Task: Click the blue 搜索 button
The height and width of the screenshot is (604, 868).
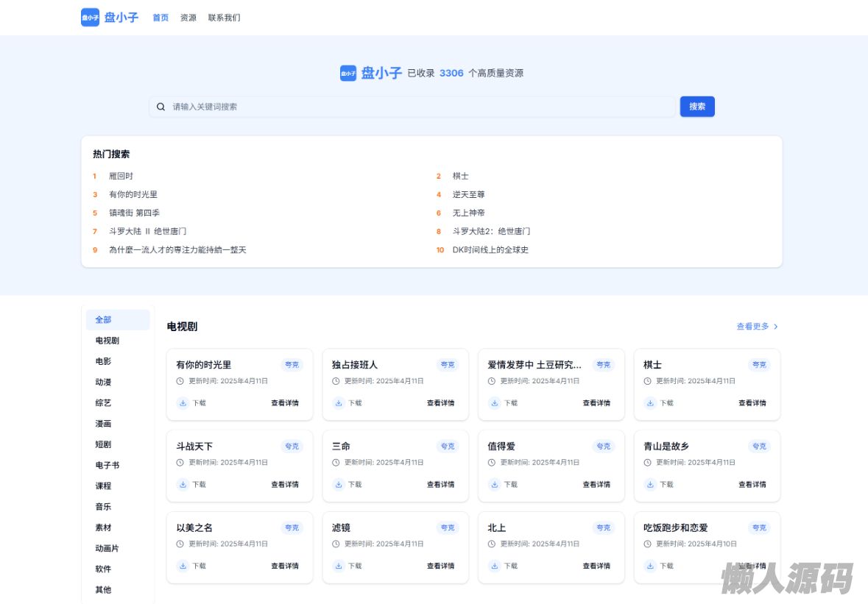Action: pos(697,107)
